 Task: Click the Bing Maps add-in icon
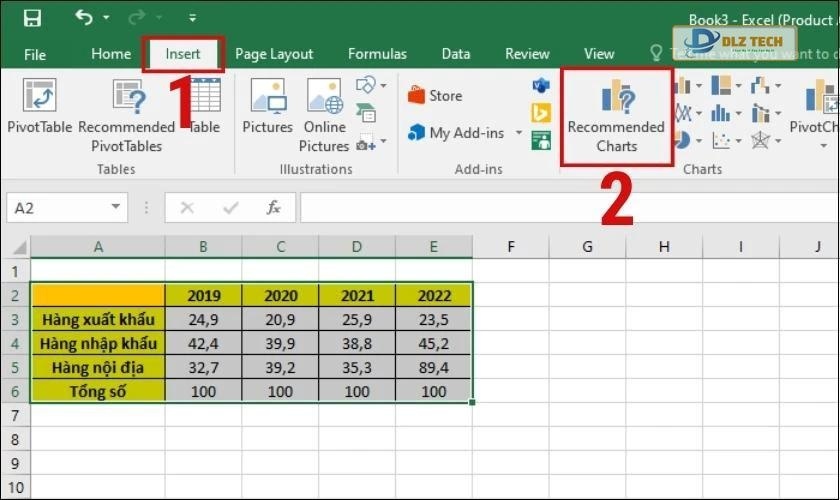pos(541,112)
